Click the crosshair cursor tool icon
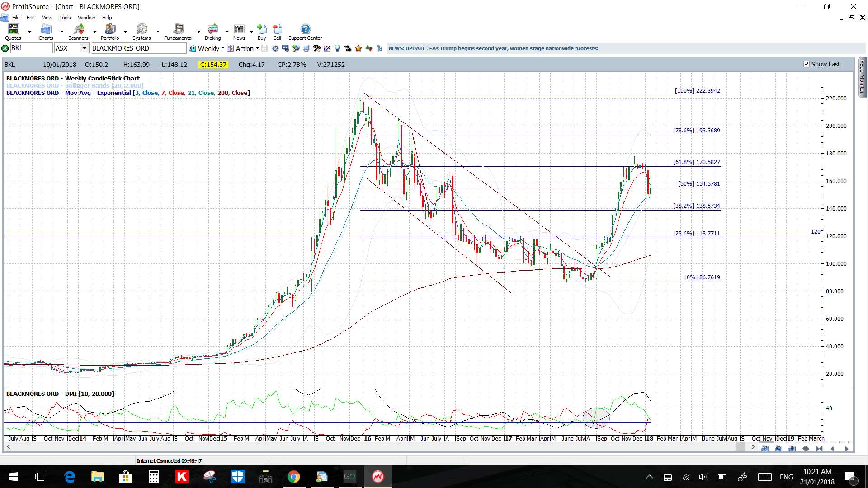This screenshot has width=868, height=488. (x=275, y=48)
